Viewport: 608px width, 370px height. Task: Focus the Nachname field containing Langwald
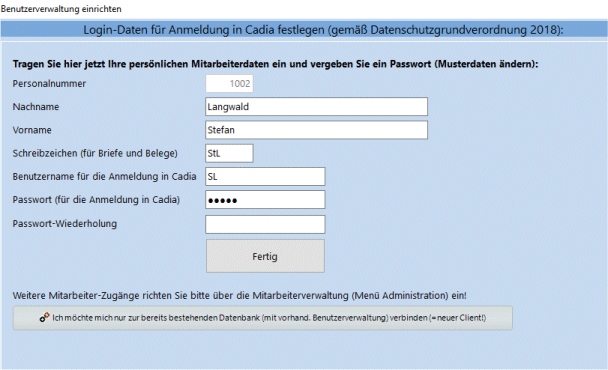coord(316,107)
